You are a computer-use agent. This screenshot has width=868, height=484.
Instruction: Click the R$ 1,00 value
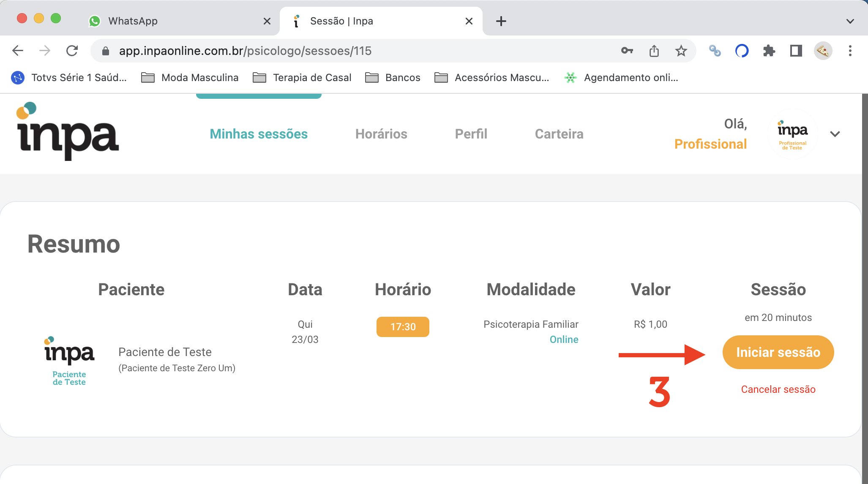click(x=650, y=324)
